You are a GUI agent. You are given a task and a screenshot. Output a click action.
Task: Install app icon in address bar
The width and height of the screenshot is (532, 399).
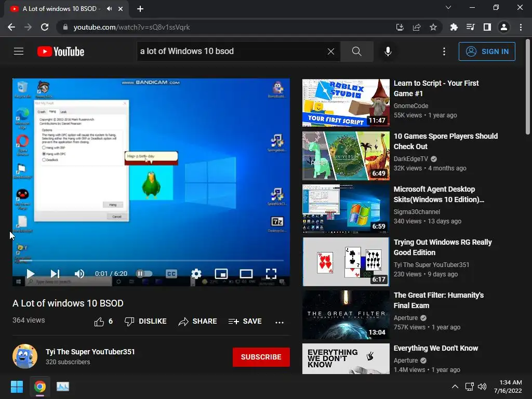pyautogui.click(x=400, y=27)
